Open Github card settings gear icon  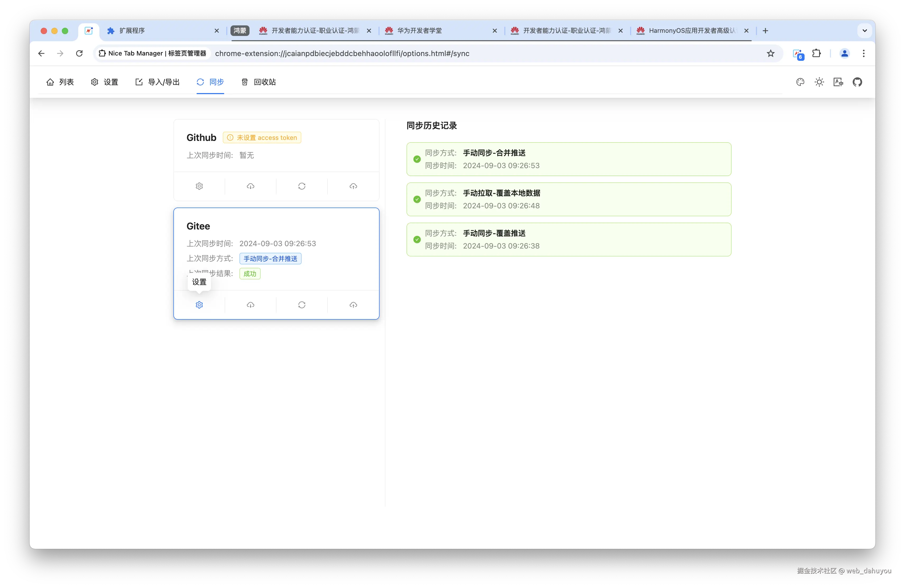(x=199, y=186)
